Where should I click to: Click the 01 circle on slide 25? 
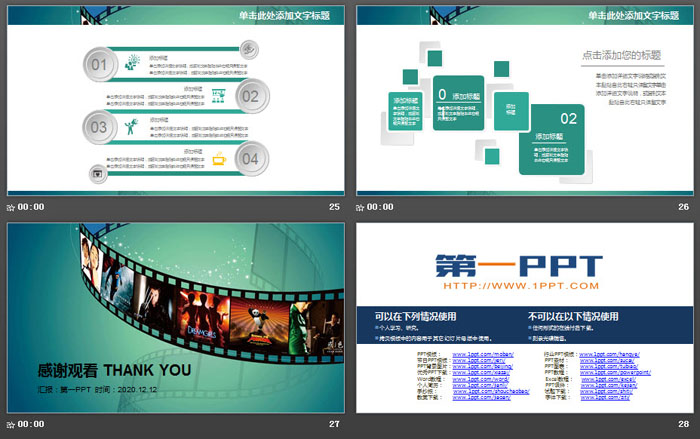[x=100, y=65]
